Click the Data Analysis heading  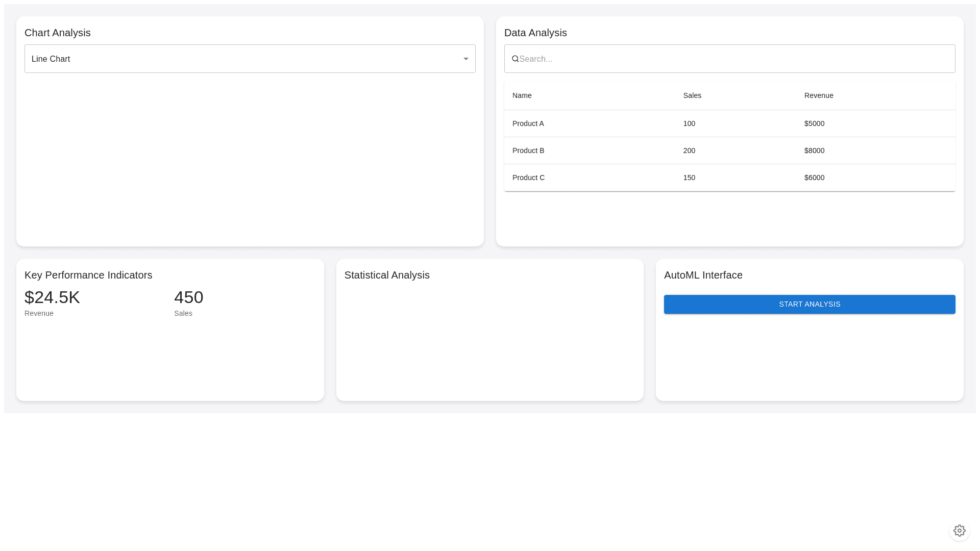click(535, 33)
